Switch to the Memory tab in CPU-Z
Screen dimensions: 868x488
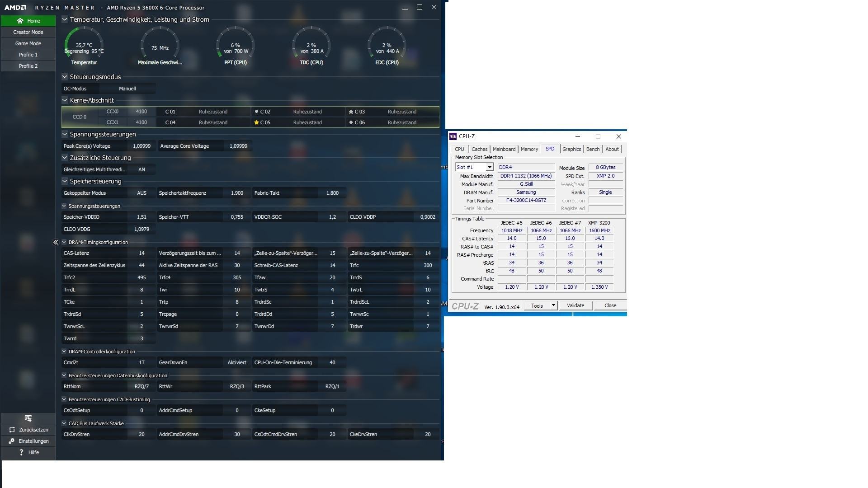[529, 149]
